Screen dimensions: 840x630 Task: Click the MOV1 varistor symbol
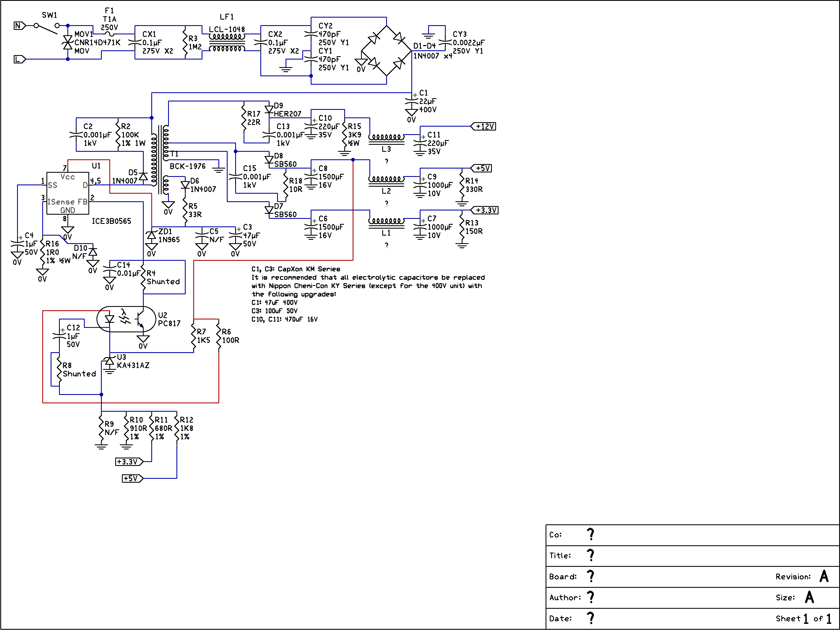tap(68, 42)
